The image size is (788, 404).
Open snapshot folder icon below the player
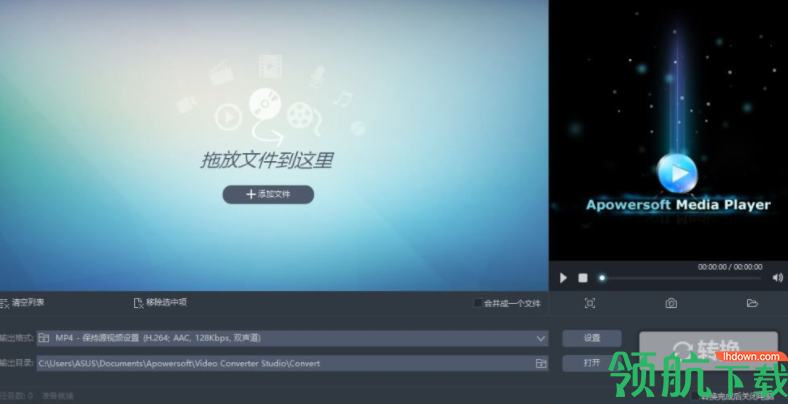pyautogui.click(x=752, y=303)
